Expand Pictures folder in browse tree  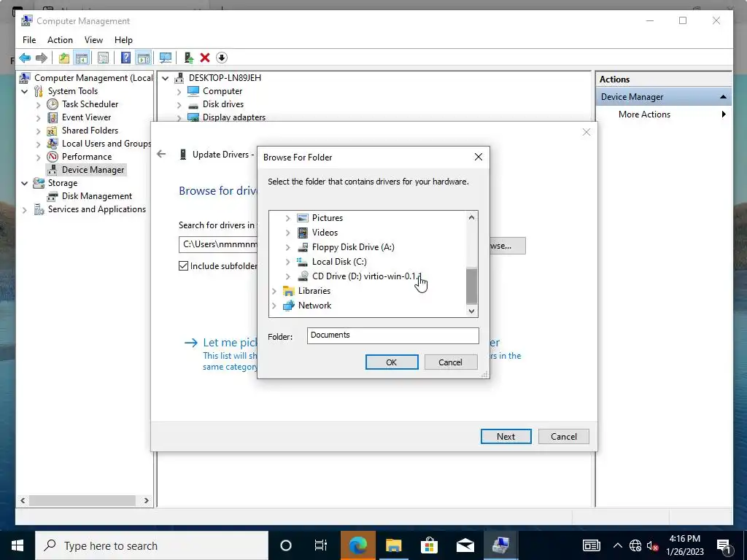287,218
